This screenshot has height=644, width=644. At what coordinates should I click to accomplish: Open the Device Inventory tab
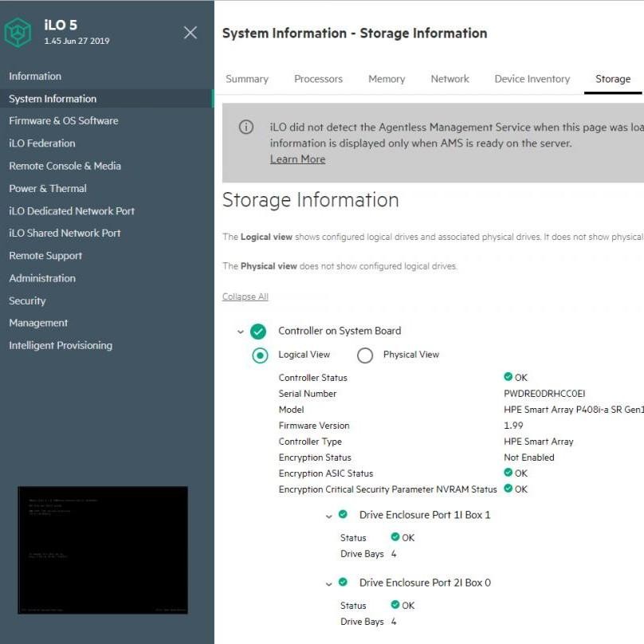point(532,79)
